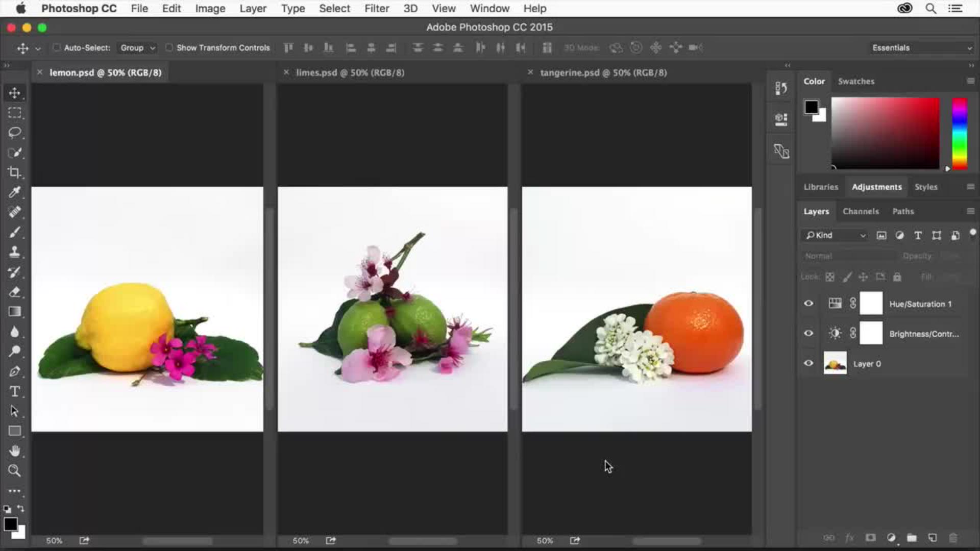Image resolution: width=980 pixels, height=551 pixels.
Task: Select the Lasso tool
Action: click(x=14, y=133)
